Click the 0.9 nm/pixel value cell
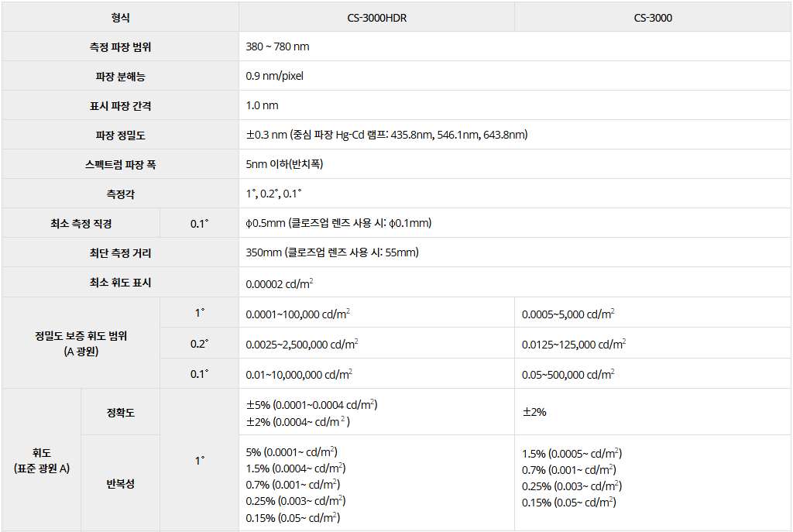 274,77
